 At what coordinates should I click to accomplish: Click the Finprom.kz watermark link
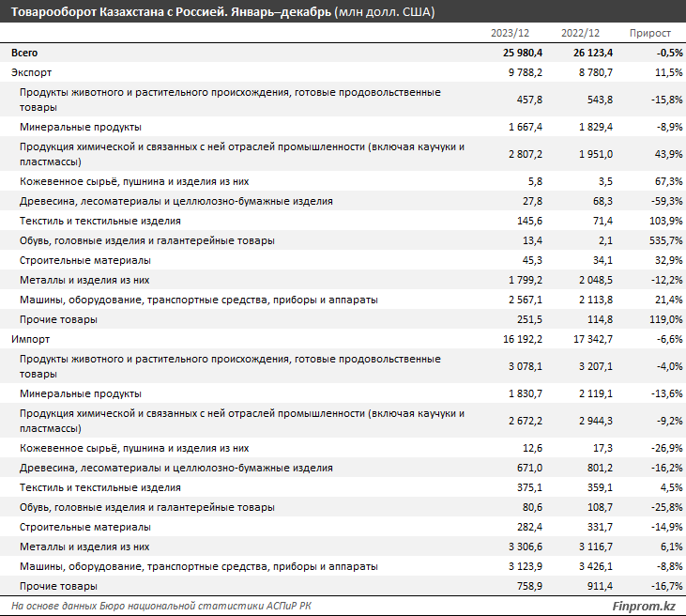pos(644,606)
